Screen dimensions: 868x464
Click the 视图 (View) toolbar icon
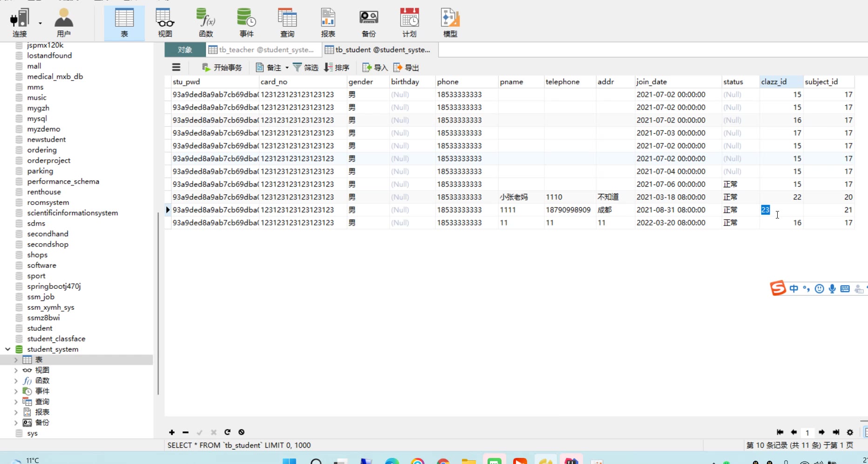coord(165,22)
